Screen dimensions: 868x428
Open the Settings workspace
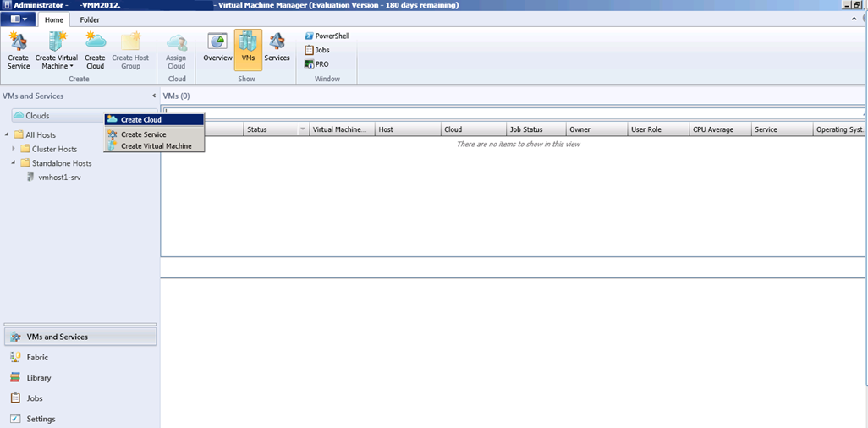click(x=80, y=420)
